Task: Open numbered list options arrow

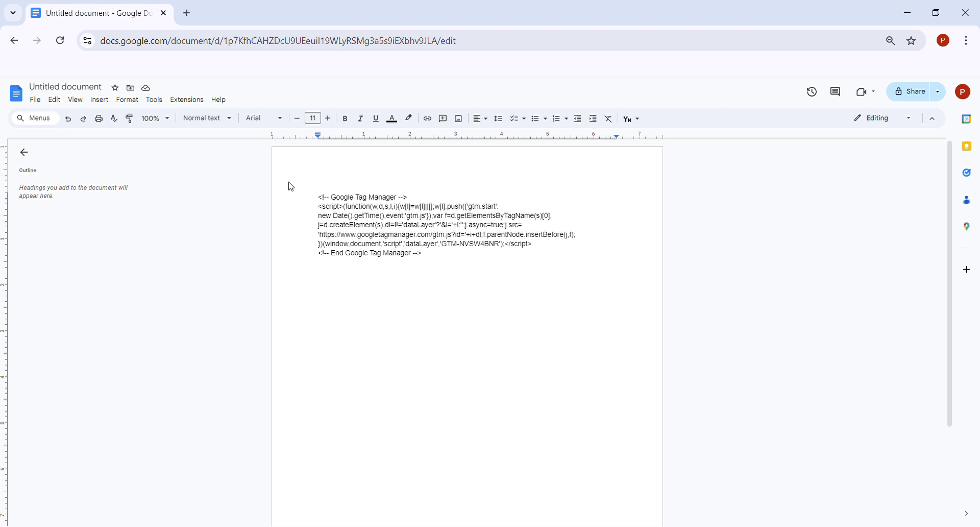Action: pos(567,119)
